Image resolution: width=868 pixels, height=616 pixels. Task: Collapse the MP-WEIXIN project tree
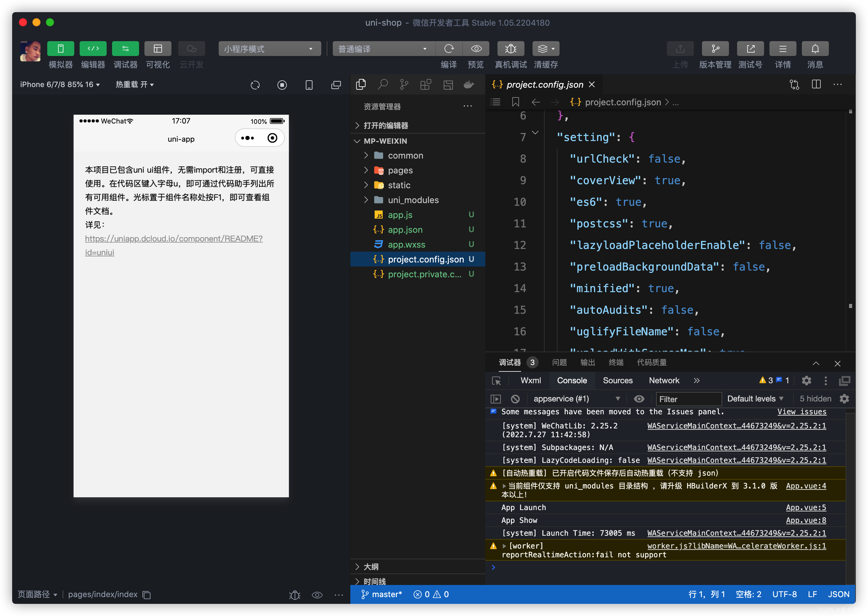[418, 141]
